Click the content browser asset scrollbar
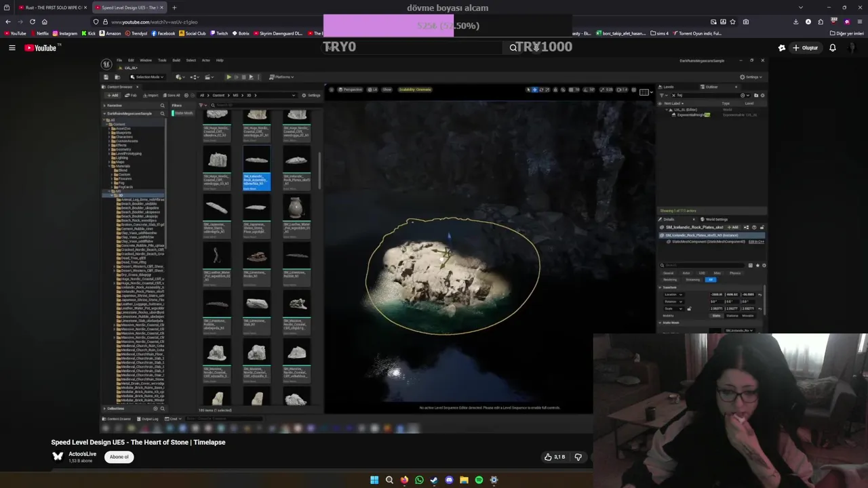Image resolution: width=868 pixels, height=488 pixels. point(319,169)
